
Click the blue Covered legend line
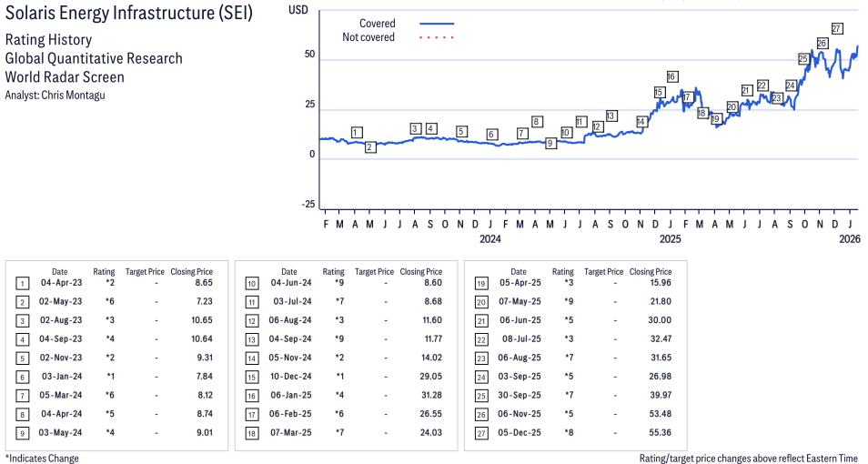pos(437,24)
